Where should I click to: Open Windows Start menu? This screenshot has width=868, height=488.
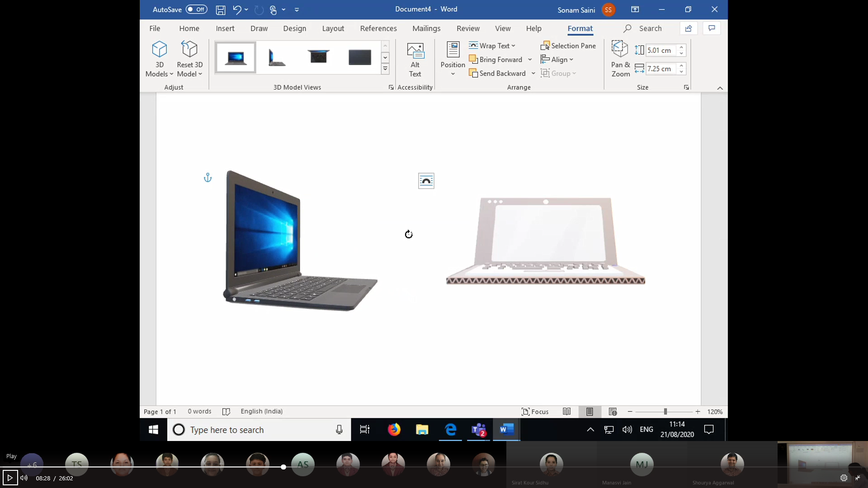click(153, 430)
